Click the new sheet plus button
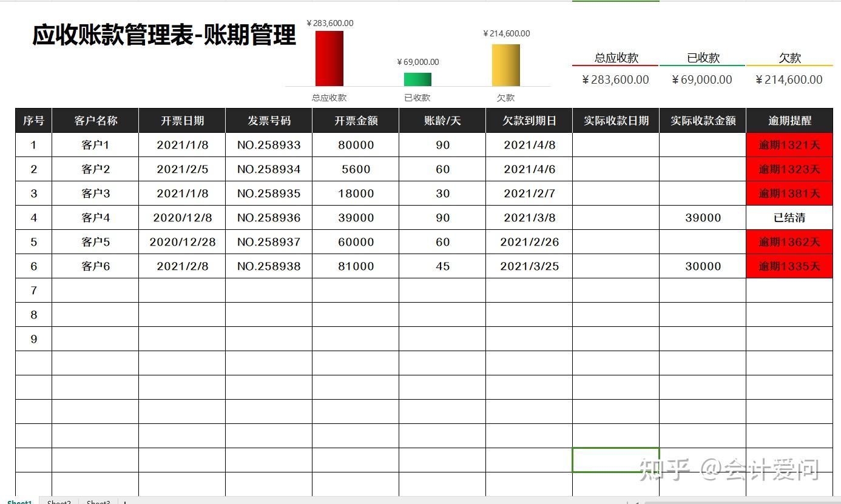Image resolution: width=841 pixels, height=504 pixels. (x=124, y=502)
